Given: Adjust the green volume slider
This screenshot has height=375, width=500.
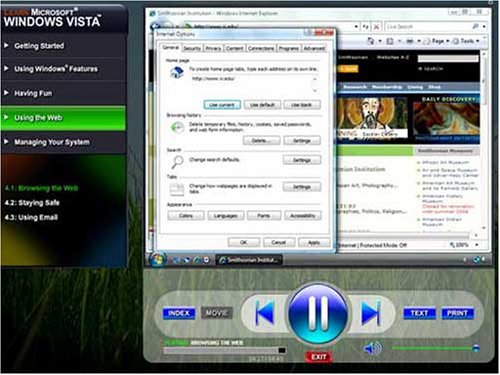Looking at the screenshot, I should [x=435, y=348].
